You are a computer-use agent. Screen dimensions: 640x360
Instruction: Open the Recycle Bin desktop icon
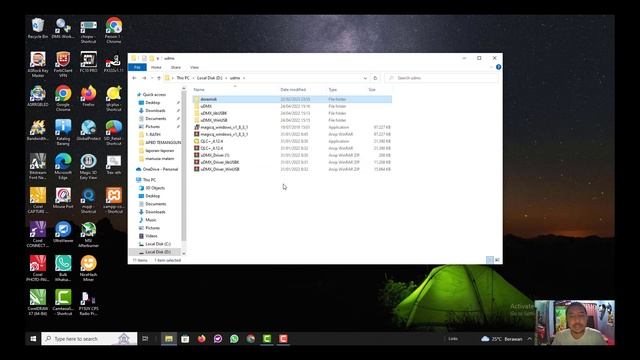(x=38, y=28)
